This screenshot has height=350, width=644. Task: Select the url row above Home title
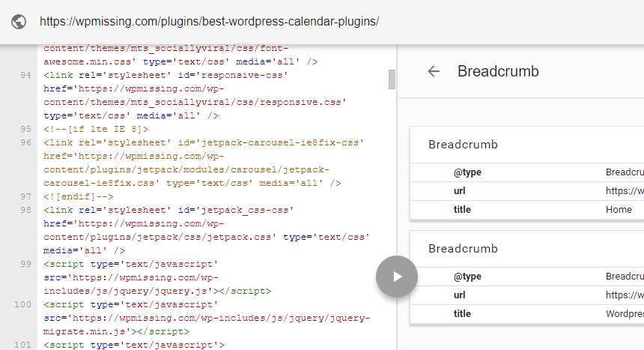[x=527, y=191]
